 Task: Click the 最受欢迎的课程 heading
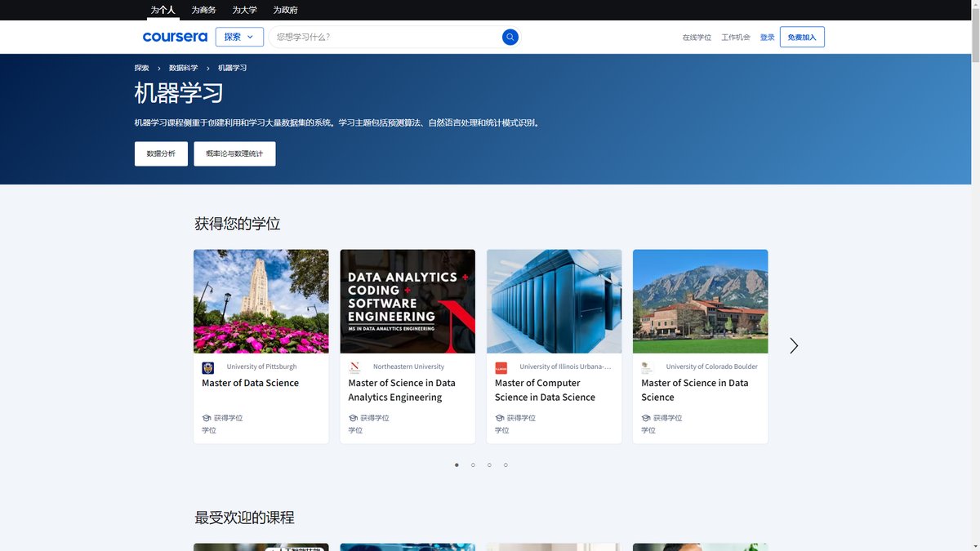coord(244,518)
